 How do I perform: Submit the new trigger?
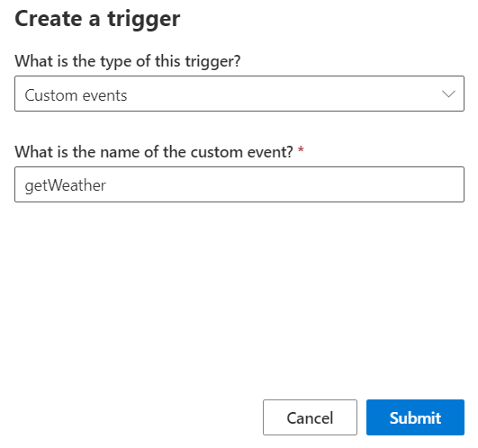[x=415, y=417]
